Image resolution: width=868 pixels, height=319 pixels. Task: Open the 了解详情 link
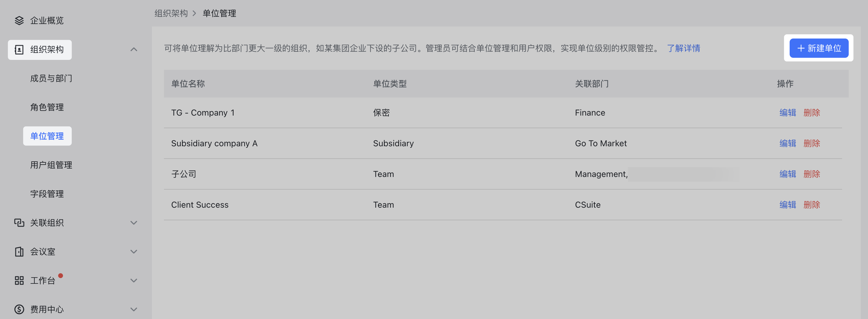point(683,48)
